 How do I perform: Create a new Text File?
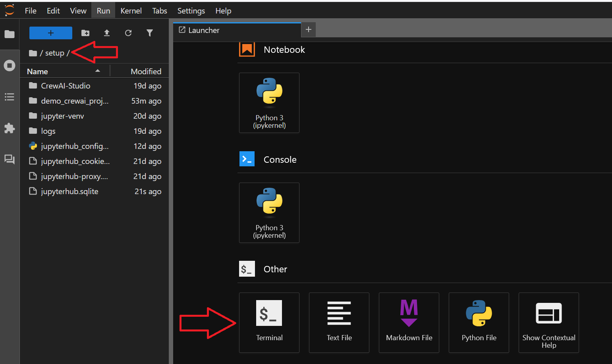(x=339, y=323)
